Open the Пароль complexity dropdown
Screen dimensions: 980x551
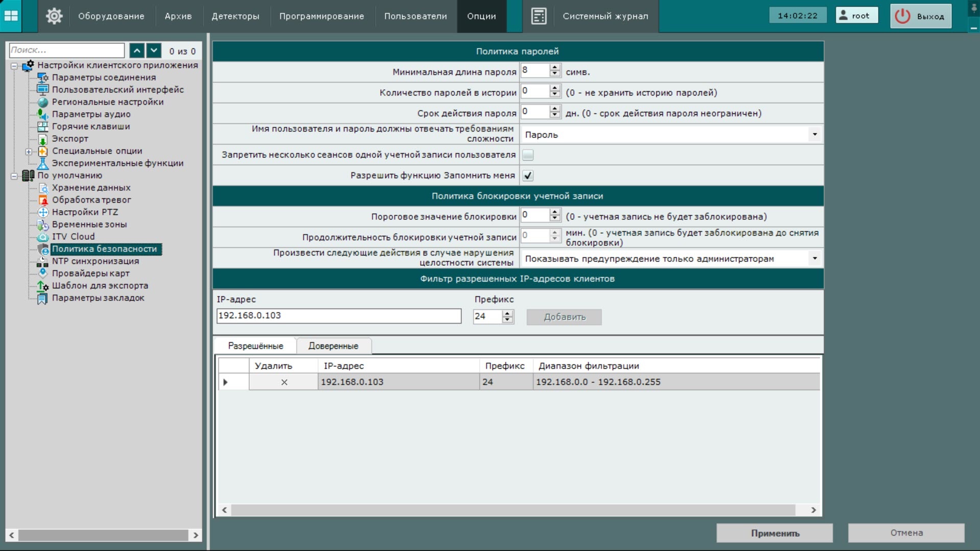click(x=815, y=135)
